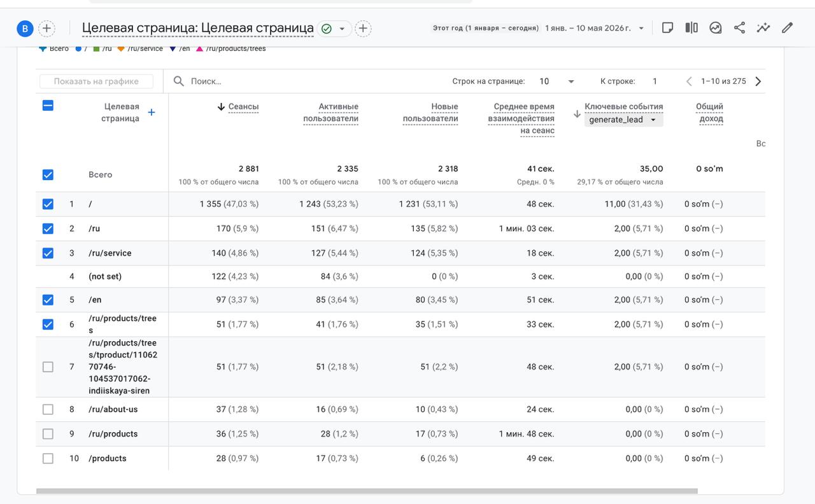Click the Показать на графике button
815x504 pixels.
(97, 81)
